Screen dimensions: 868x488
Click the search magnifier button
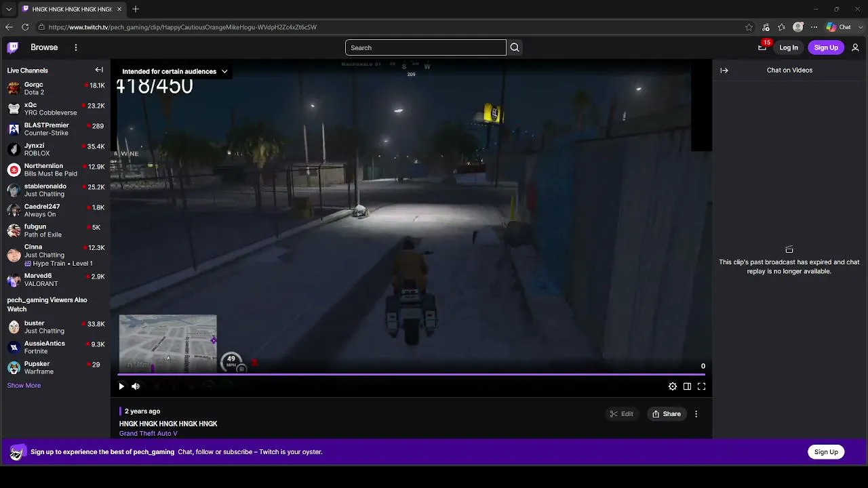point(515,47)
